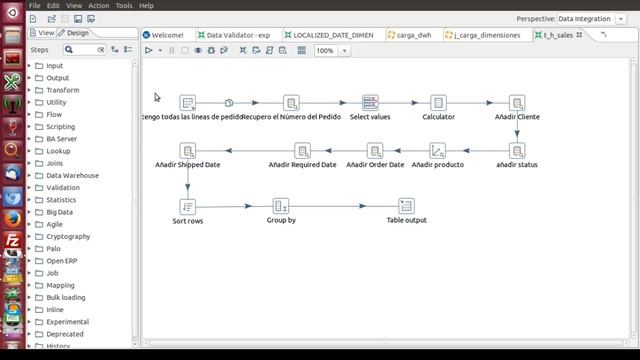Run the transformation with play button
Screen dimensions: 640x360
pos(149,51)
